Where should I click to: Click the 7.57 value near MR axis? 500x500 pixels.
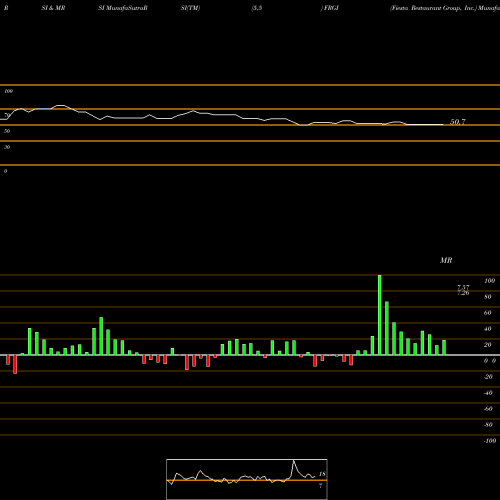tap(463, 287)
